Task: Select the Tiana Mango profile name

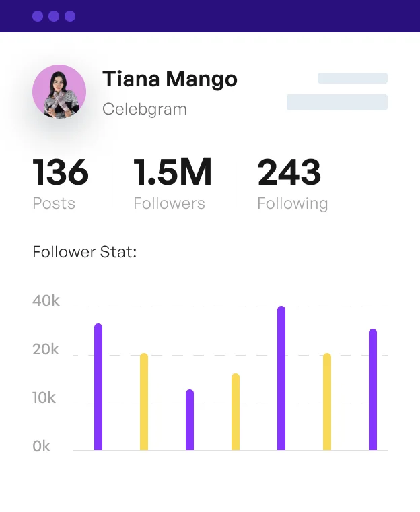Action: pos(170,79)
